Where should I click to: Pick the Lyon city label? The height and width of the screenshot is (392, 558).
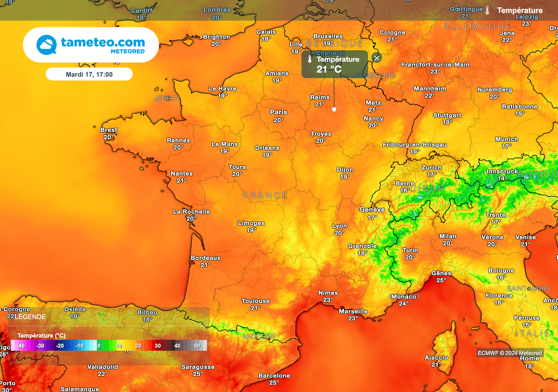[x=339, y=226]
